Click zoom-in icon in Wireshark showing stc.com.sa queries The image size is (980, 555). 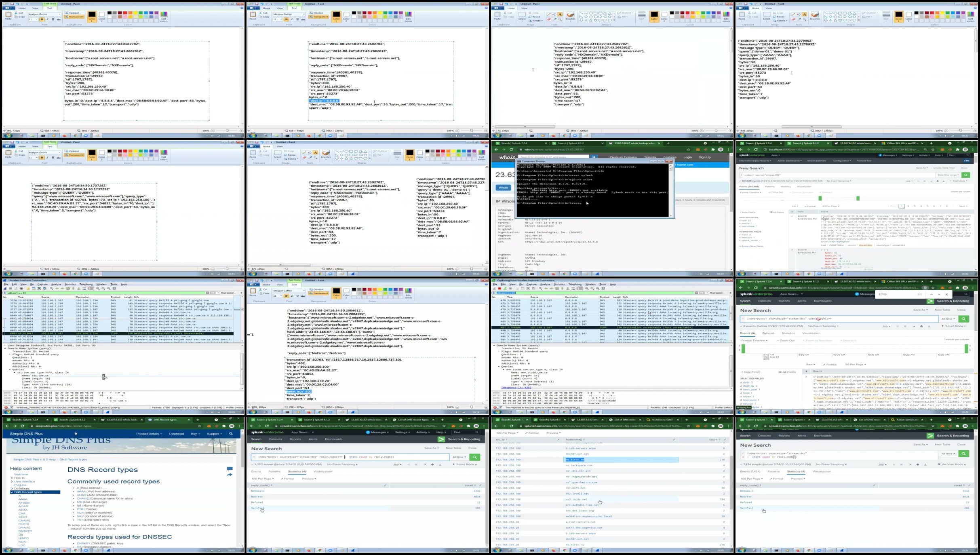pyautogui.click(x=97, y=289)
